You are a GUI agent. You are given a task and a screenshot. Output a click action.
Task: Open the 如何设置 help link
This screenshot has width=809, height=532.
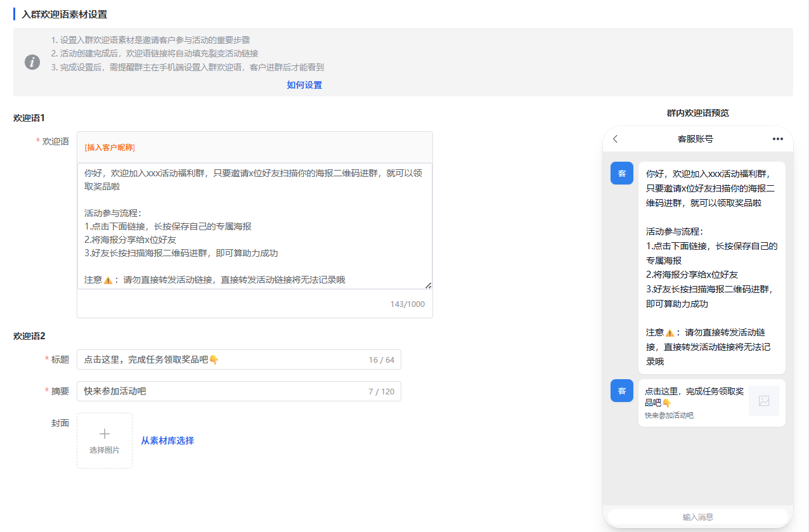pyautogui.click(x=304, y=85)
